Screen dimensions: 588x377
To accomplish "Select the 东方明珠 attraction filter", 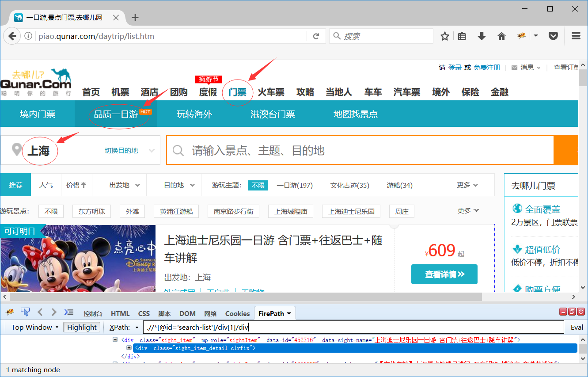I will click(x=91, y=211).
